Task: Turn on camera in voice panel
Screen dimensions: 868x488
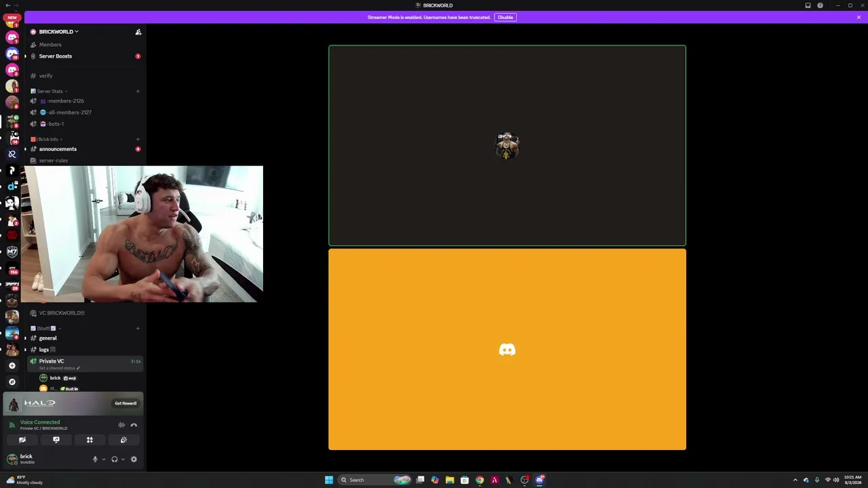Action: tap(22, 440)
